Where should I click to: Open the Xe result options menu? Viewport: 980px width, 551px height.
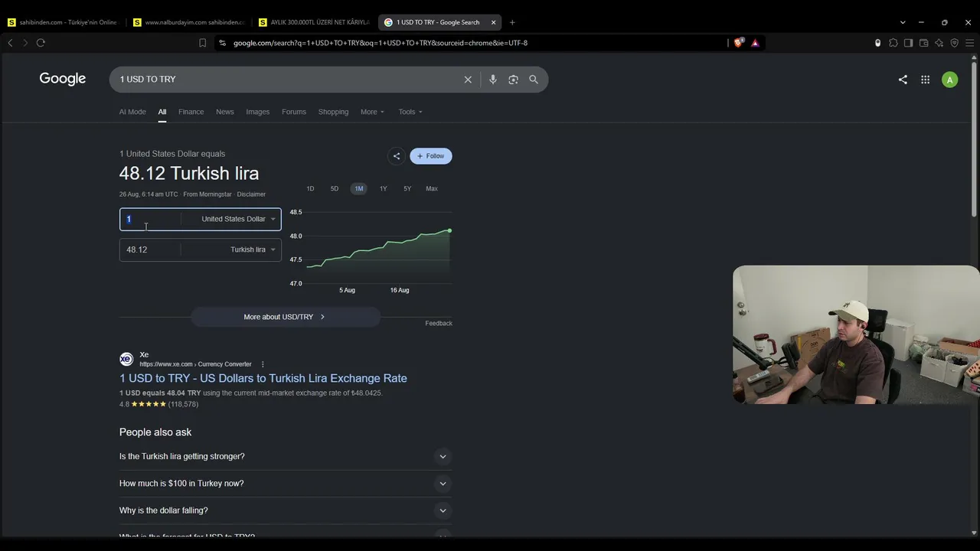(x=263, y=364)
